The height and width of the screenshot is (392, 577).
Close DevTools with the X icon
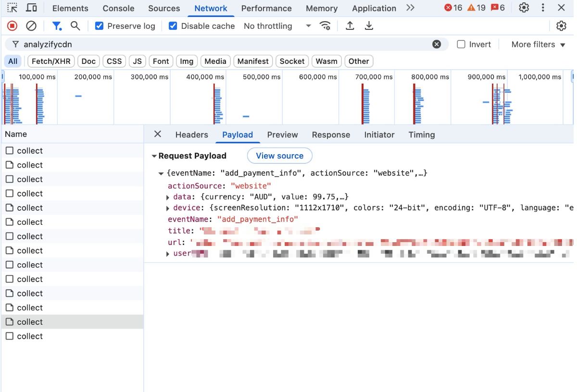tap(561, 8)
